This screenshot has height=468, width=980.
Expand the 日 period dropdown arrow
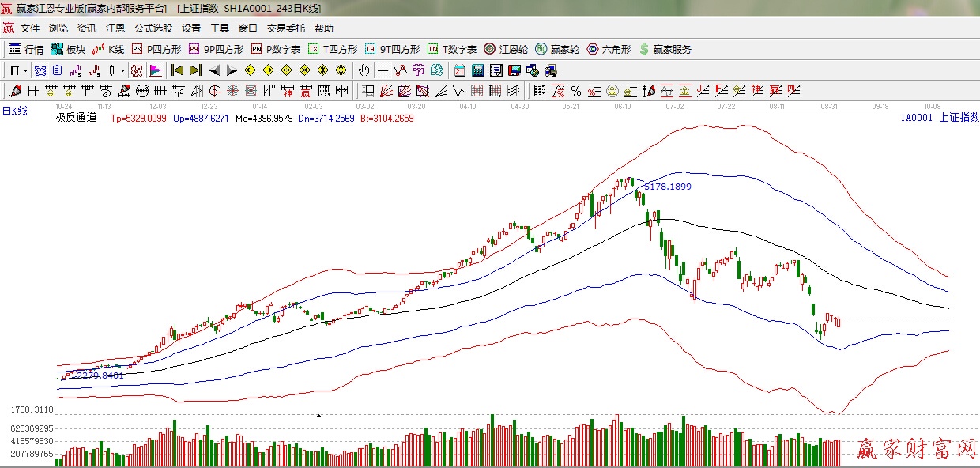click(25, 70)
